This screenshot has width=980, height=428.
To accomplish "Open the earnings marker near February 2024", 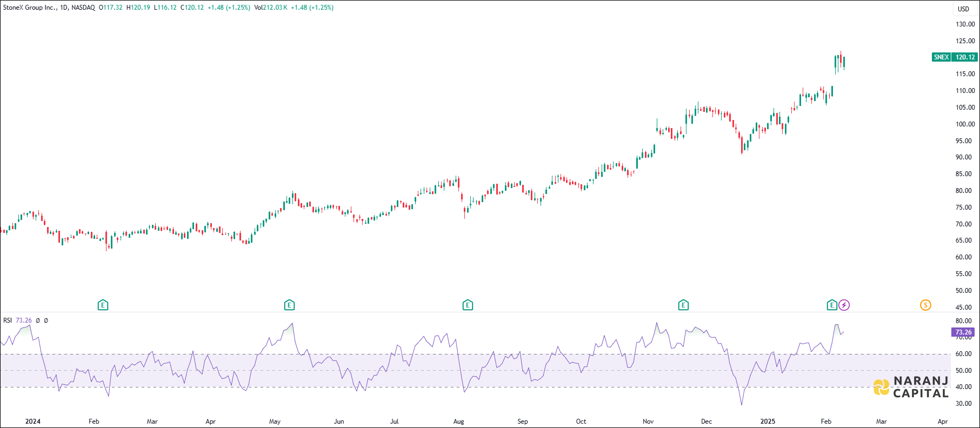I will 103,305.
